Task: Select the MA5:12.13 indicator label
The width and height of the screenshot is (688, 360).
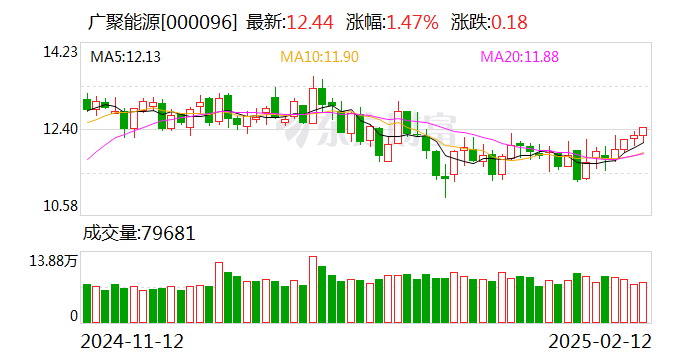Action: (x=125, y=57)
